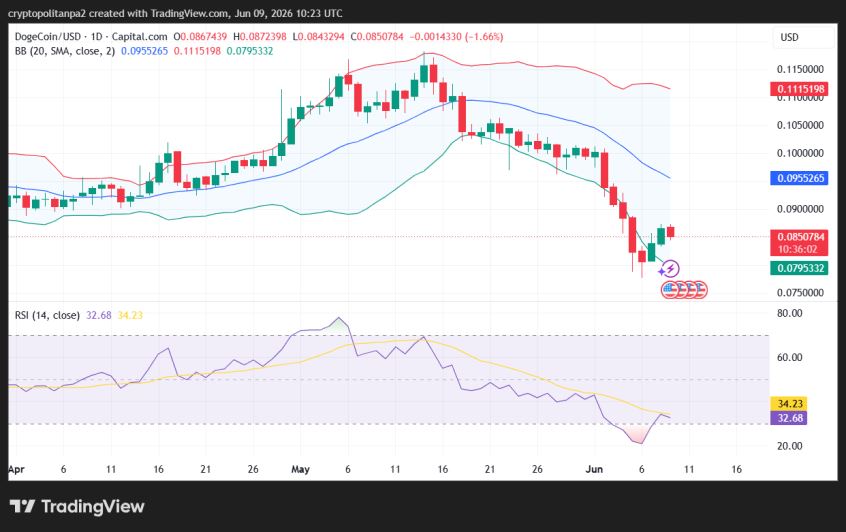Click the purple lightning bolt idea icon
This screenshot has height=532, width=846.
tap(670, 269)
